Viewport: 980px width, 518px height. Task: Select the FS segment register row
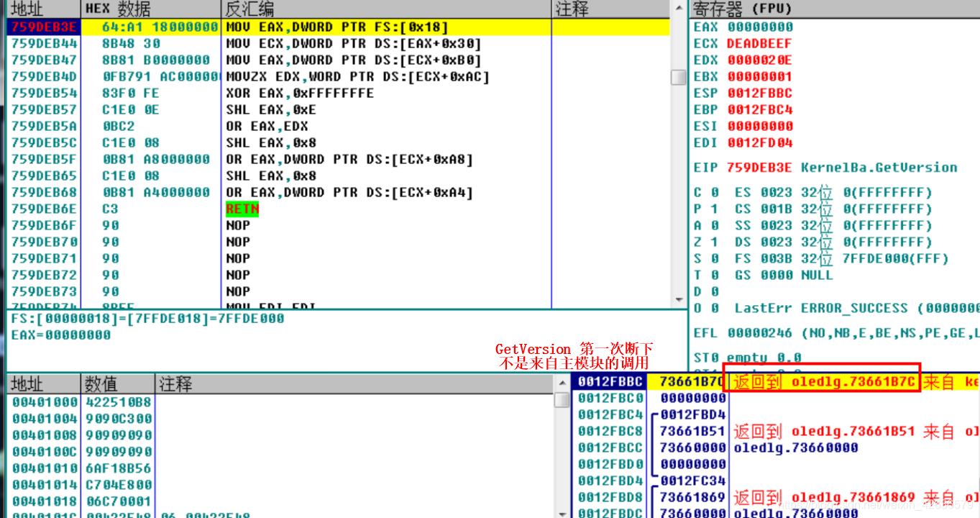[x=841, y=259]
